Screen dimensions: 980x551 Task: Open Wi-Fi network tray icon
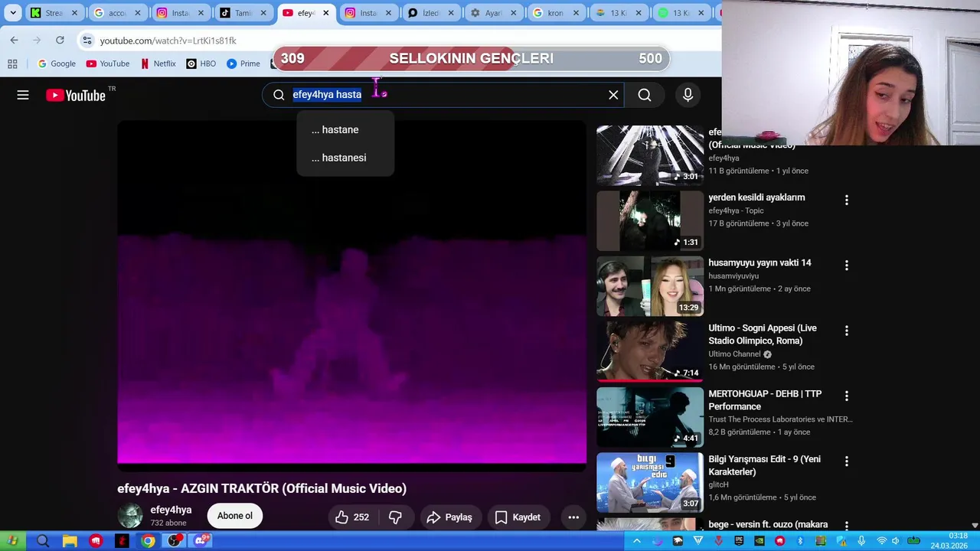[881, 541]
